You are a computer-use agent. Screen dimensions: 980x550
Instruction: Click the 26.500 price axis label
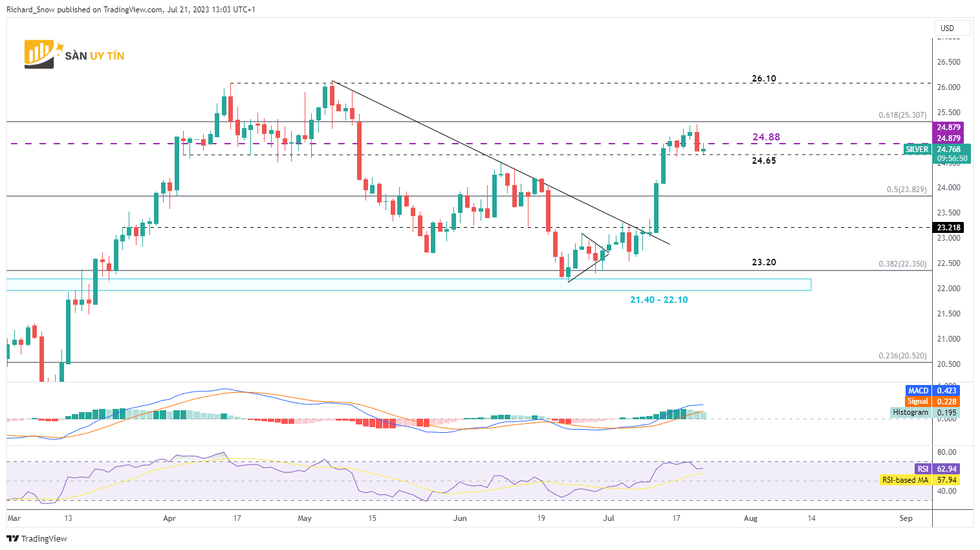pyautogui.click(x=948, y=62)
